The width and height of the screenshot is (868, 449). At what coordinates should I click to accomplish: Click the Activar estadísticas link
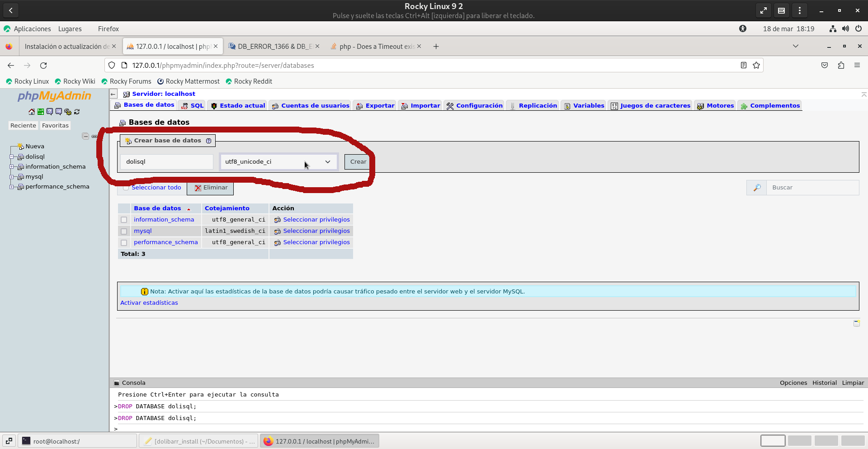tap(149, 303)
